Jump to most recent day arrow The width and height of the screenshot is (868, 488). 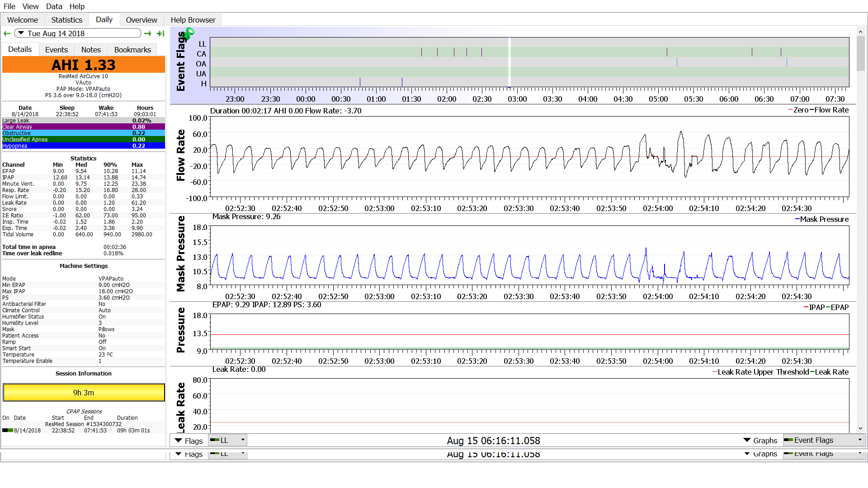tap(160, 33)
